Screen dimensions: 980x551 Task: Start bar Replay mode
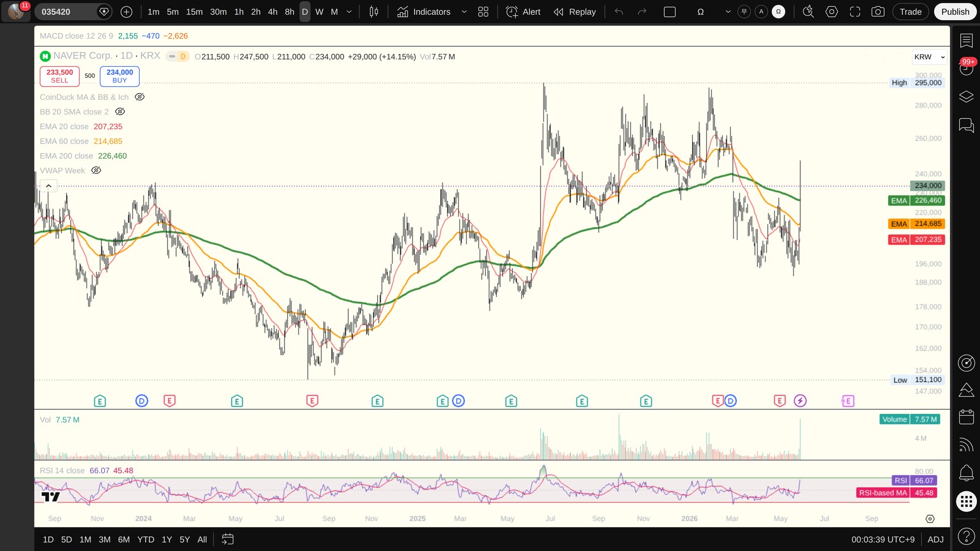pos(575,12)
